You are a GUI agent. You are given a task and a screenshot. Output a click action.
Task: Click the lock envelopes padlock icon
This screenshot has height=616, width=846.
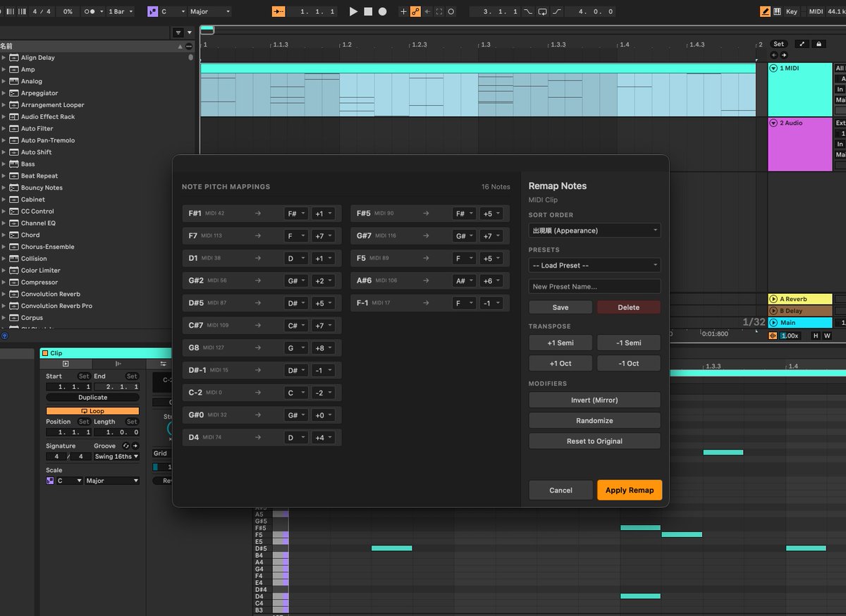819,44
